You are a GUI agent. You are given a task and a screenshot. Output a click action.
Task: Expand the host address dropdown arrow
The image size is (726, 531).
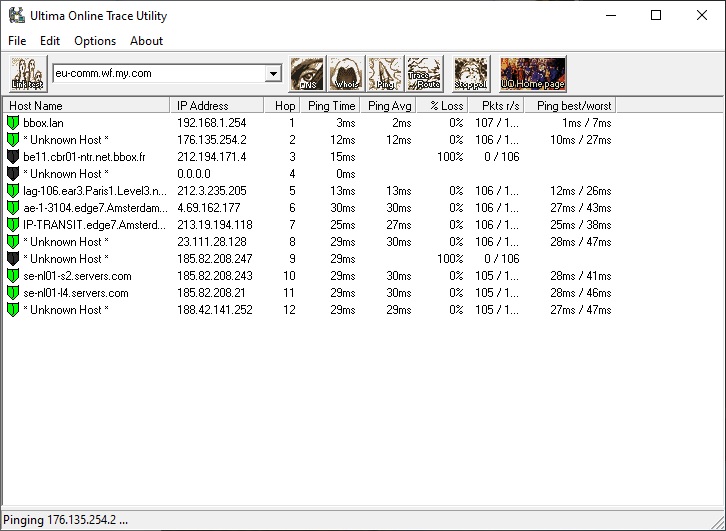pyautogui.click(x=273, y=74)
